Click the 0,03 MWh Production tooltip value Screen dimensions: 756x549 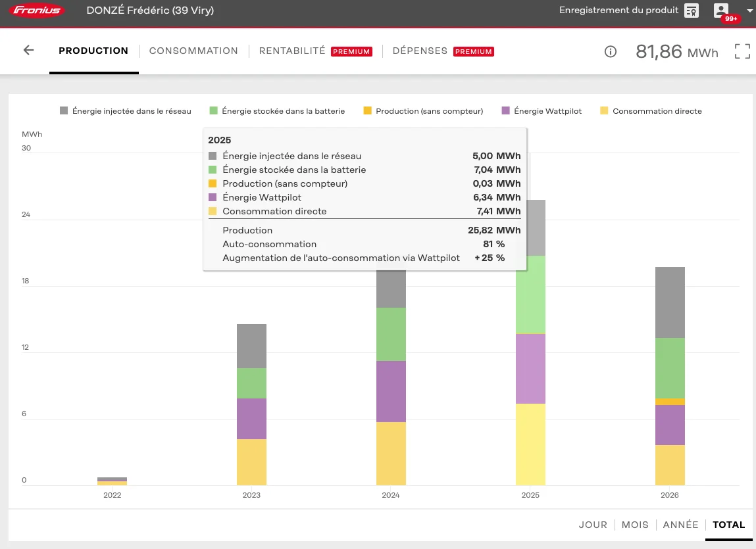point(497,183)
